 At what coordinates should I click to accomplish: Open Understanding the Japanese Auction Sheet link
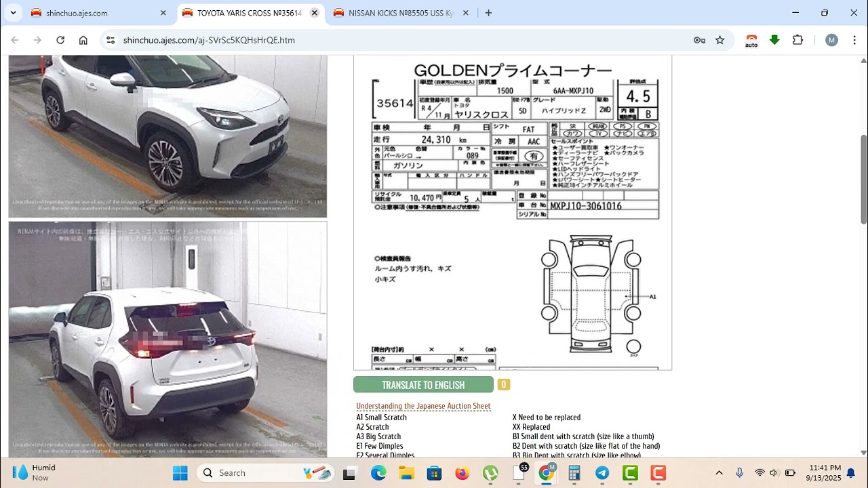point(423,406)
